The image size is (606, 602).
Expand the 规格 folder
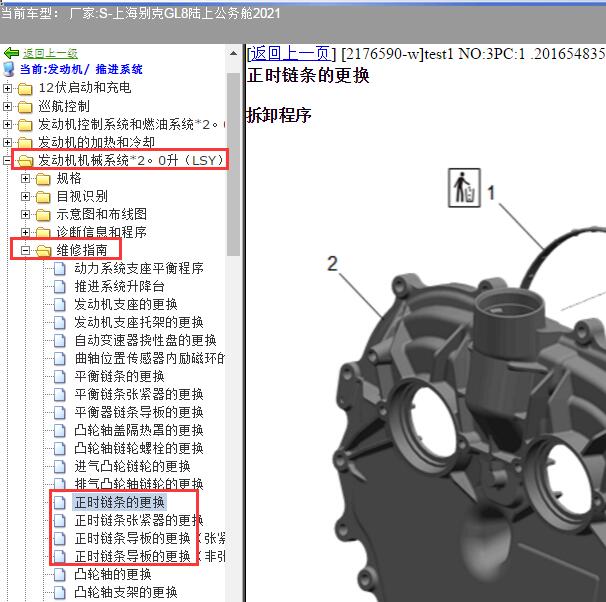[25, 179]
